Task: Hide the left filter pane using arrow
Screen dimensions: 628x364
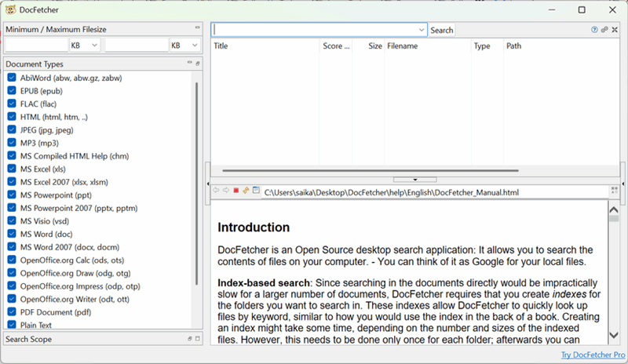Action: (208, 184)
